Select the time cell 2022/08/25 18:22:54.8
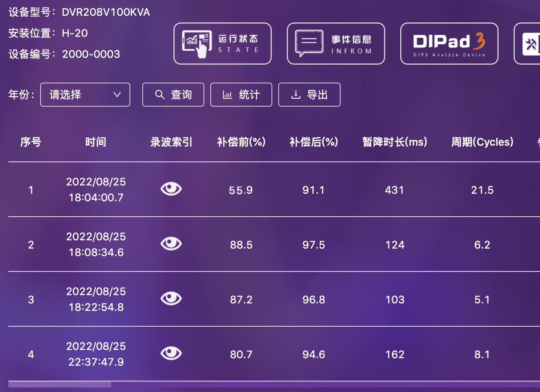Viewport: 540px width, 392px height. tap(96, 299)
